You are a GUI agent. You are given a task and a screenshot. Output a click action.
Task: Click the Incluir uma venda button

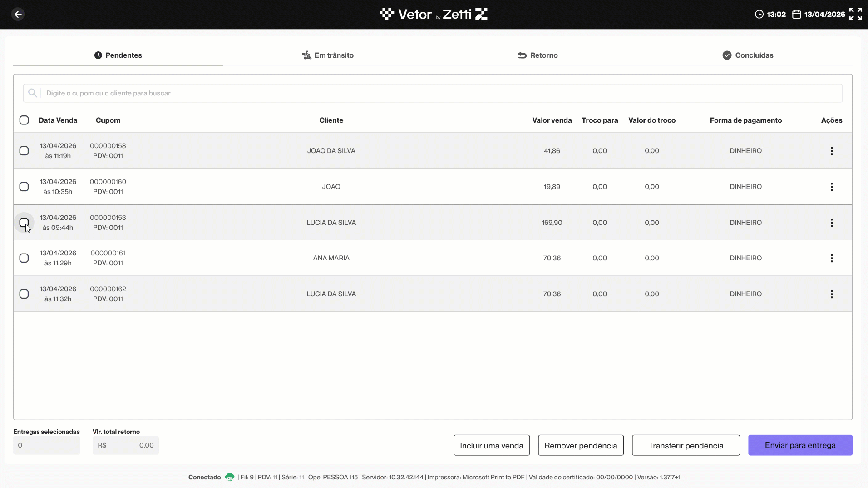(491, 445)
